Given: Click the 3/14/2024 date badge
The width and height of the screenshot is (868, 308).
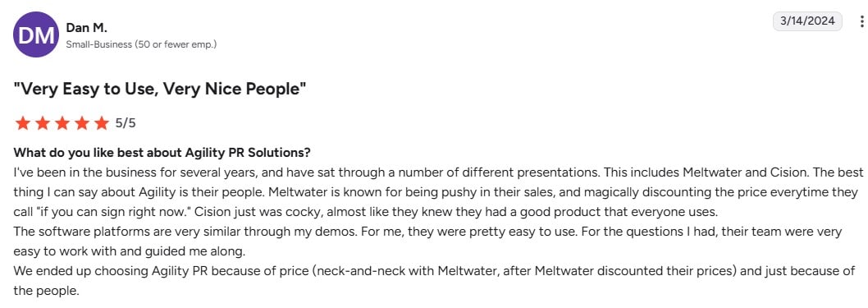Looking at the screenshot, I should (x=807, y=21).
